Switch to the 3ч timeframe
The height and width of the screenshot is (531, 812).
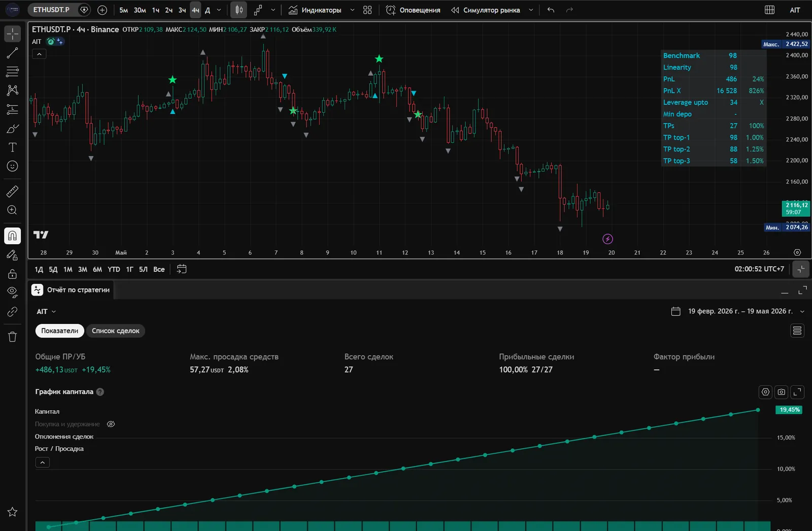(182, 10)
